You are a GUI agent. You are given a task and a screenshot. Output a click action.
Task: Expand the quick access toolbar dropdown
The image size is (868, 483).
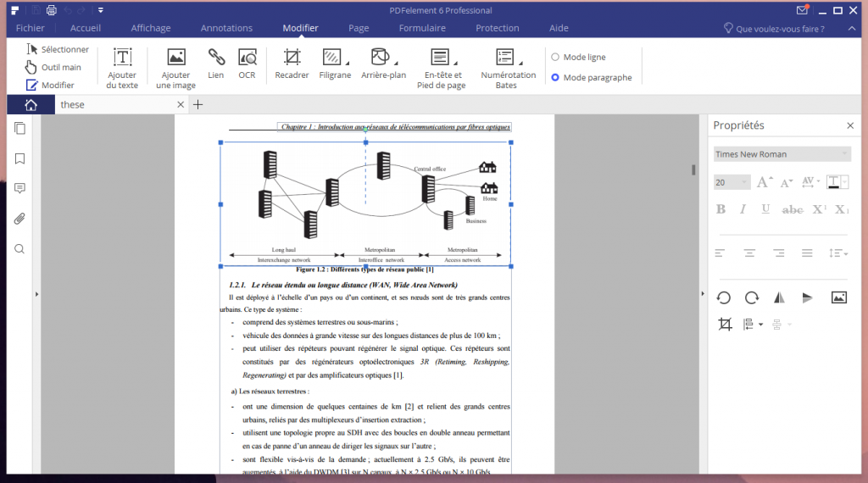pos(101,10)
